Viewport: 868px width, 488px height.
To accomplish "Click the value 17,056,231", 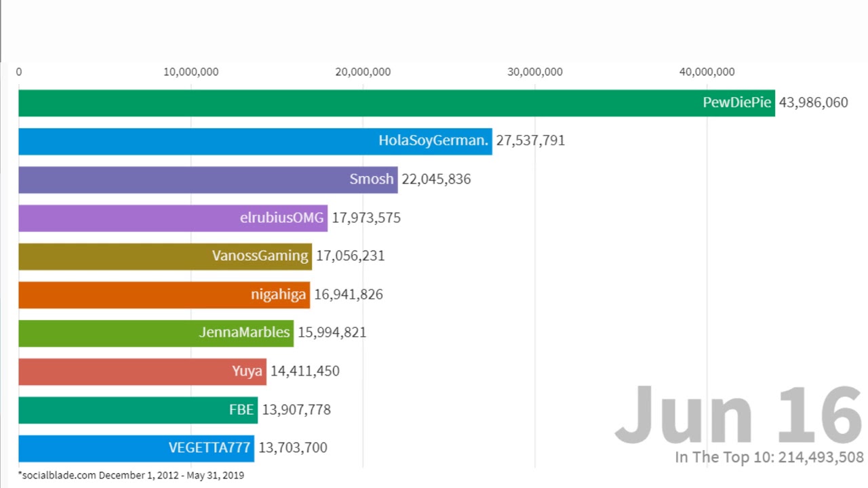I will (350, 256).
